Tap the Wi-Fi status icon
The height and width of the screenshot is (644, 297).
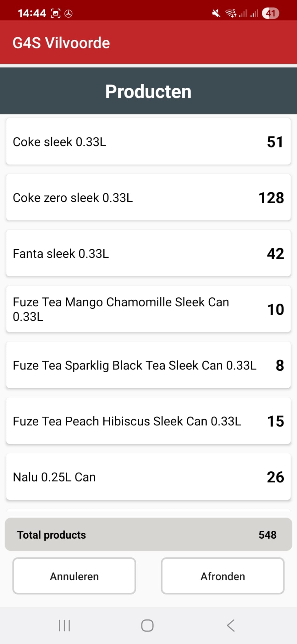(231, 13)
